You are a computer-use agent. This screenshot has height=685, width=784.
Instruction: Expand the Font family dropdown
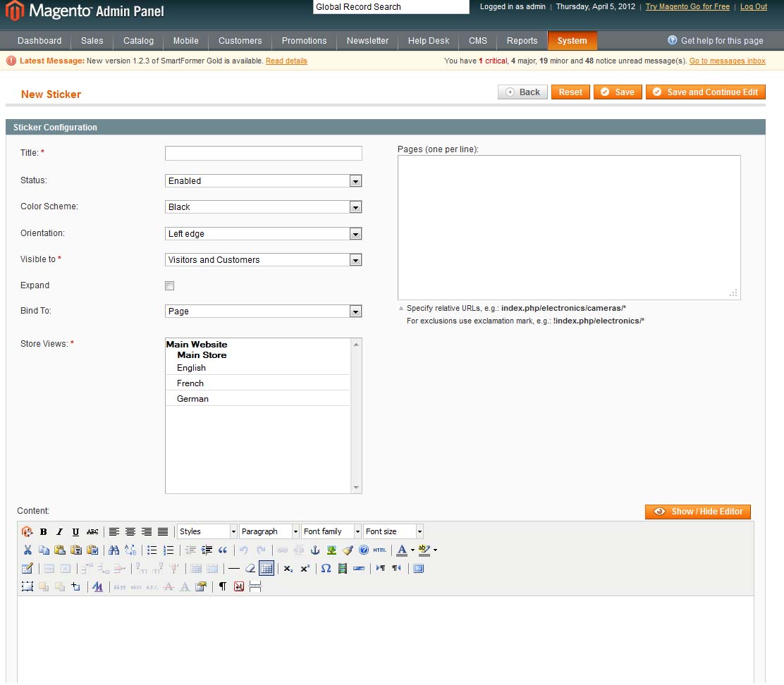click(331, 532)
